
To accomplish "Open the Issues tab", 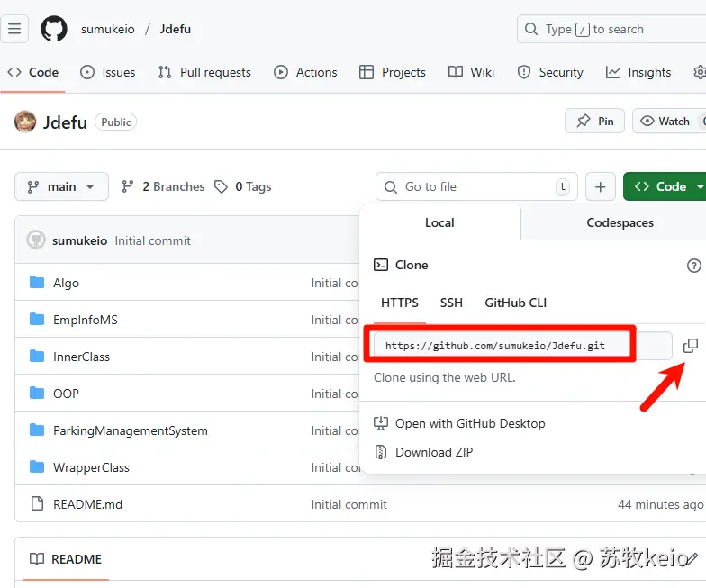I will point(108,72).
